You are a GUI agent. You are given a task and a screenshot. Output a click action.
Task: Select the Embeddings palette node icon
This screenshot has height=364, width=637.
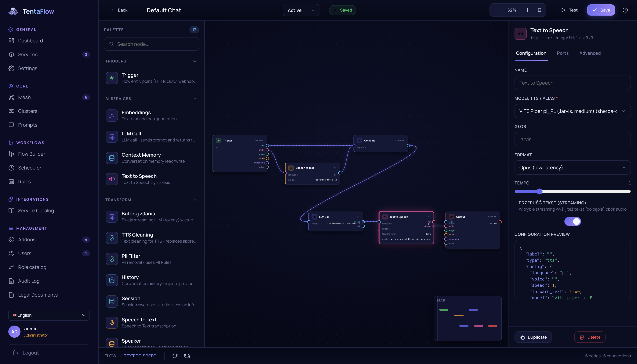112,116
